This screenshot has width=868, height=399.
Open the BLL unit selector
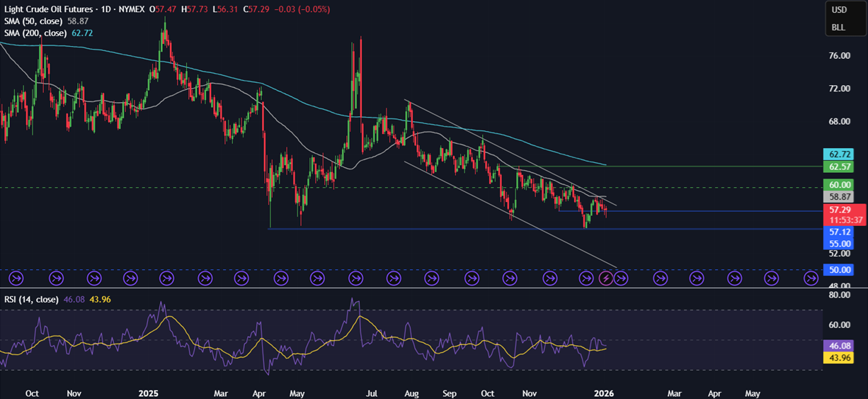click(838, 28)
